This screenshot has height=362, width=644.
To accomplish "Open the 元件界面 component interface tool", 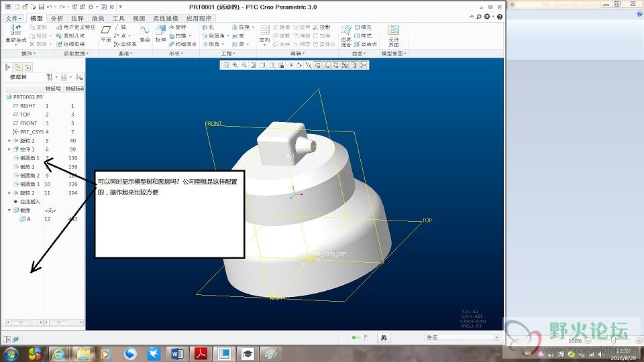I will point(394,35).
